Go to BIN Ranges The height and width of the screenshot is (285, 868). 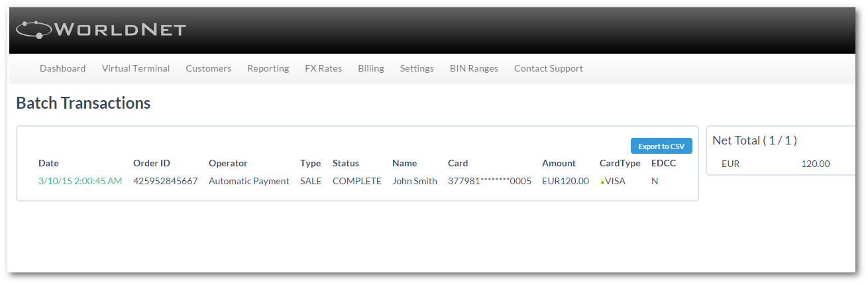[474, 68]
